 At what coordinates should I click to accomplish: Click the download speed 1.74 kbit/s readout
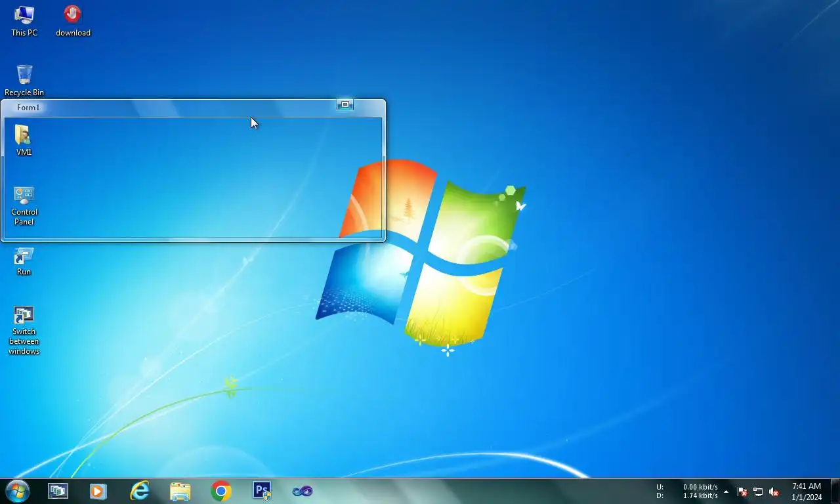[700, 495]
